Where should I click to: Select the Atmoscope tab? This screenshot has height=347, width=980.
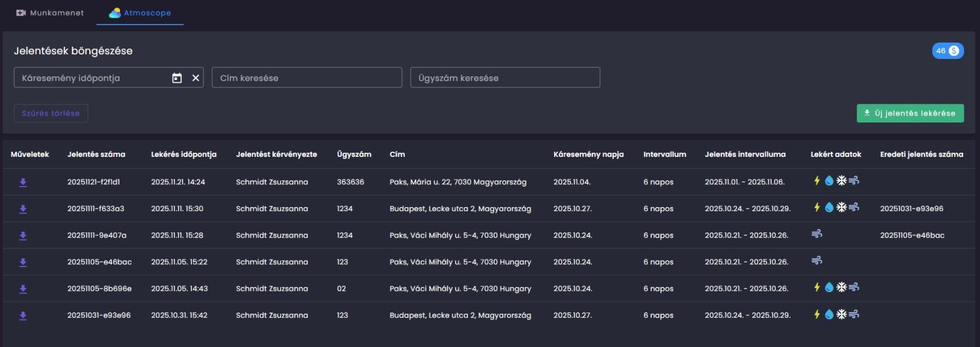coord(140,13)
